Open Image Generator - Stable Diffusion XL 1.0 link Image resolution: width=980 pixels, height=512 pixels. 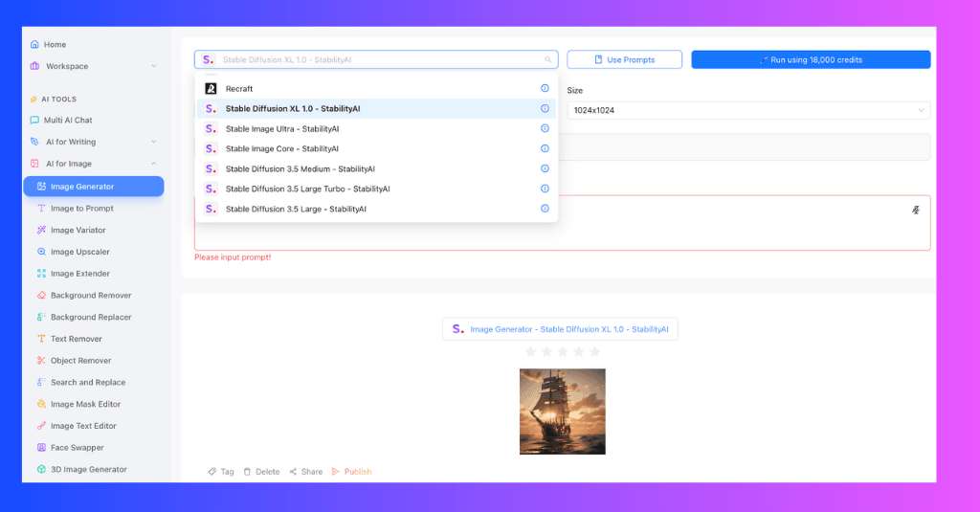(560, 329)
